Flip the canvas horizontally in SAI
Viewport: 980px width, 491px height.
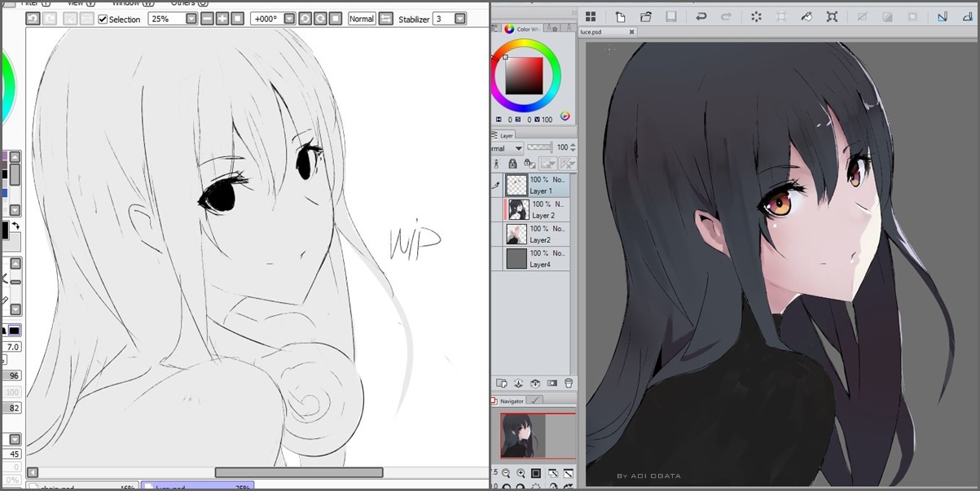(385, 18)
